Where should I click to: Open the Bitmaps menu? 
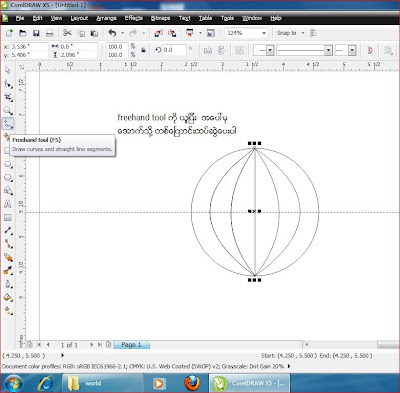click(160, 18)
